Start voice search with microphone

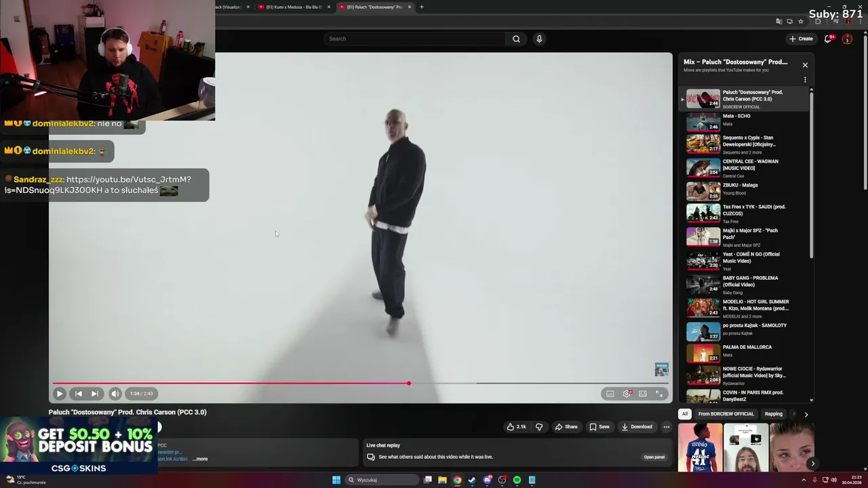click(539, 39)
